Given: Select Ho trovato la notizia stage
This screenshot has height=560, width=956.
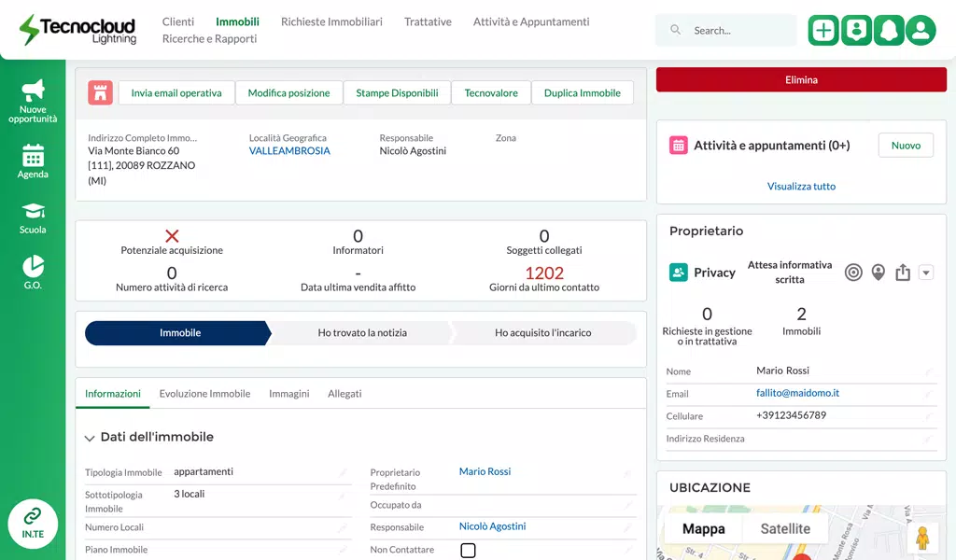Looking at the screenshot, I should [x=362, y=332].
